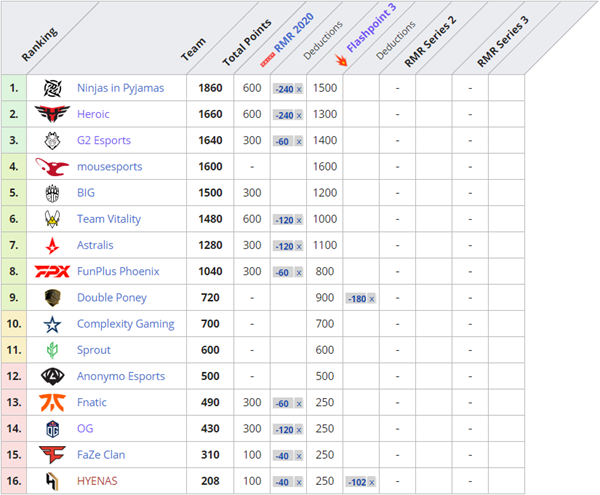600x495 pixels.
Task: Click the -240 deduction badge for Heroic
Action: [288, 115]
